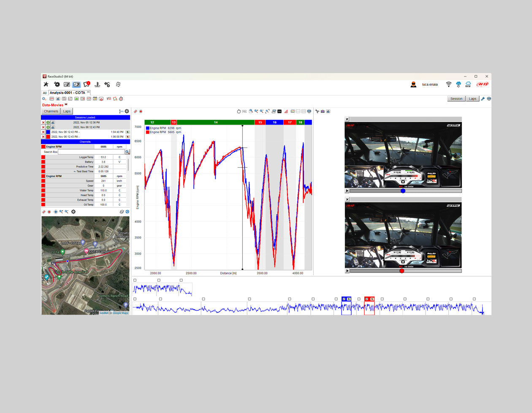Click the scissors icon above the video panel
The width and height of the screenshot is (532, 413).
317,111
